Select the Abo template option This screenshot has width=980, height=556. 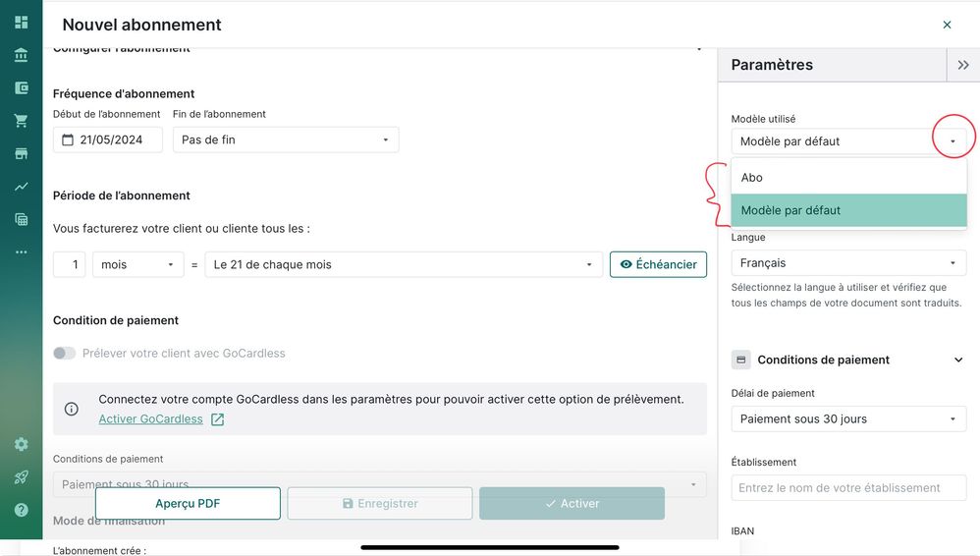tap(848, 178)
